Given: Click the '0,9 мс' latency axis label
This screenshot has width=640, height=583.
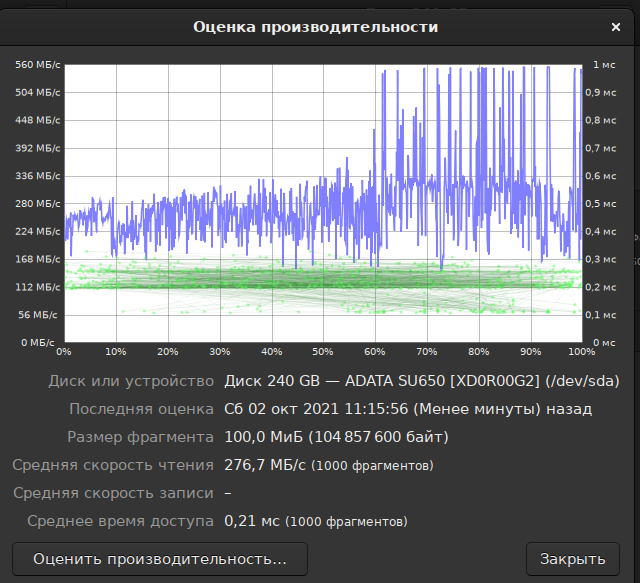Looking at the screenshot, I should click(600, 93).
